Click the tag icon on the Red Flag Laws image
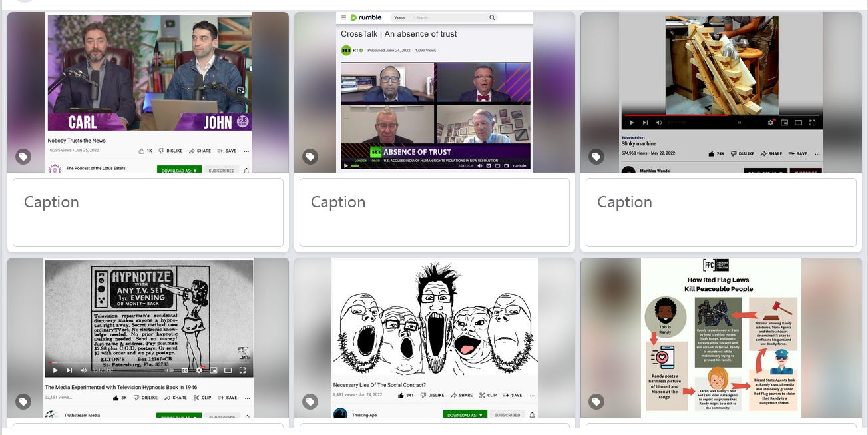The width and height of the screenshot is (868, 435). tap(596, 402)
